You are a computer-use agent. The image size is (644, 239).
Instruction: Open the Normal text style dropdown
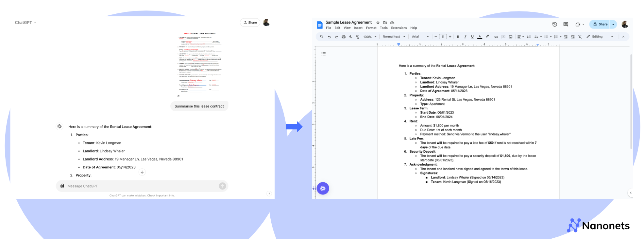[394, 37]
